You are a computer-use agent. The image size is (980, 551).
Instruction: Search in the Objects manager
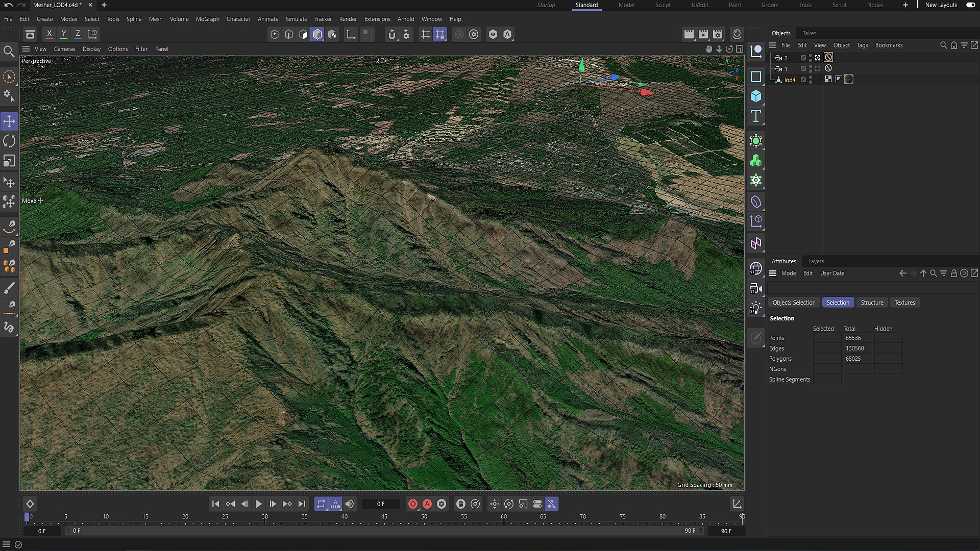943,45
